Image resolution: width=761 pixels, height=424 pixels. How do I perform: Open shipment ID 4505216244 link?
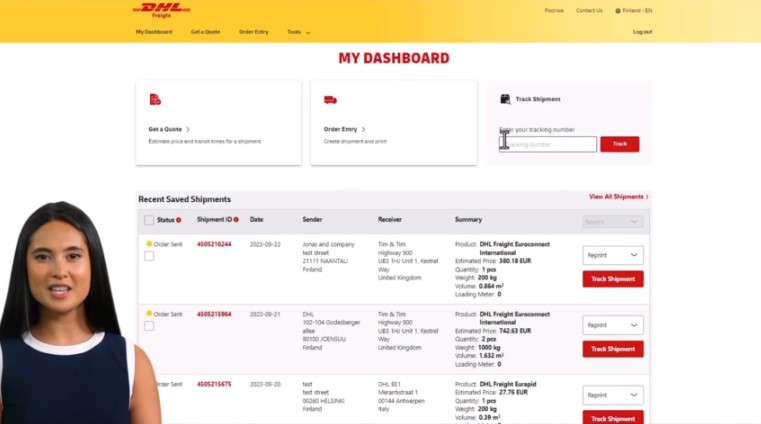click(x=214, y=245)
